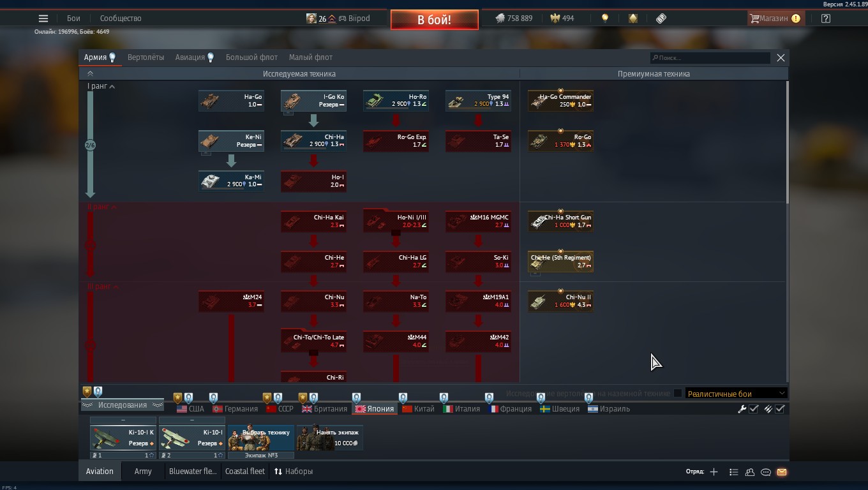This screenshot has height=490, width=868.
Task: Open the Наборы presets selector
Action: [294, 471]
